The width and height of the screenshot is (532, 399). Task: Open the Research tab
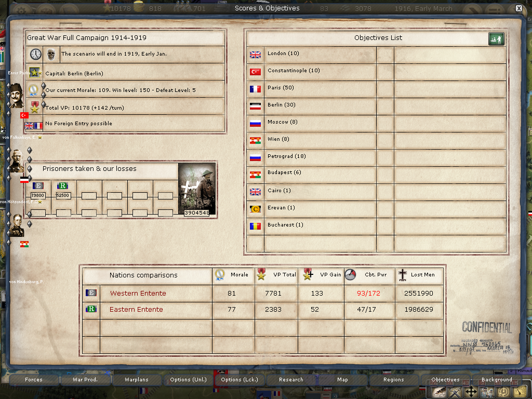pos(291,380)
